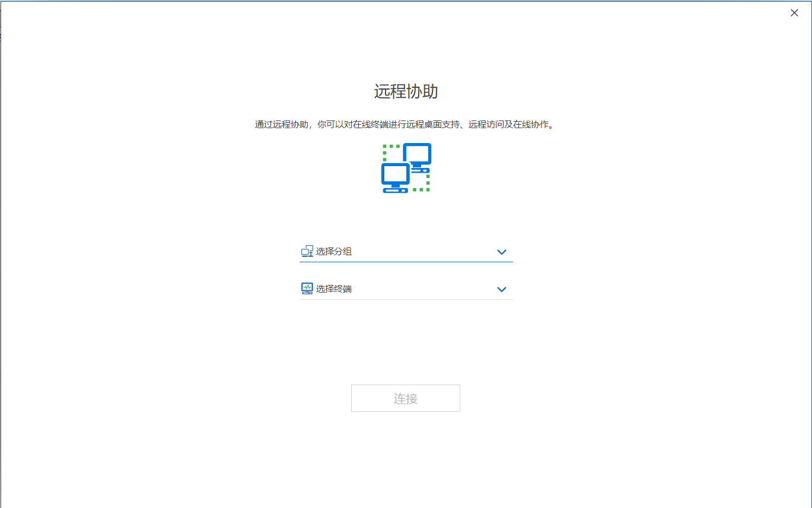The width and height of the screenshot is (812, 508).
Task: Close the 远程协助 dialog
Action: [x=794, y=12]
